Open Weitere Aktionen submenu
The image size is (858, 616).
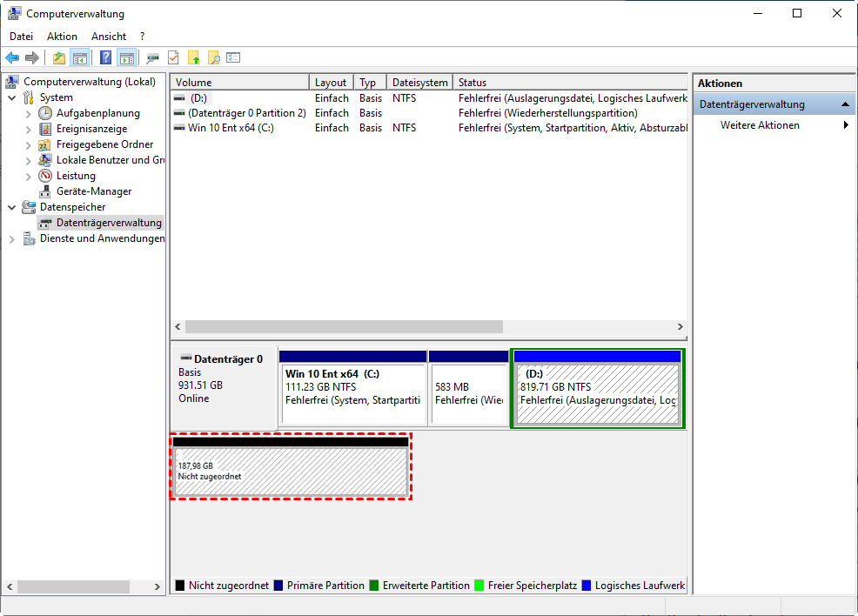coord(759,125)
